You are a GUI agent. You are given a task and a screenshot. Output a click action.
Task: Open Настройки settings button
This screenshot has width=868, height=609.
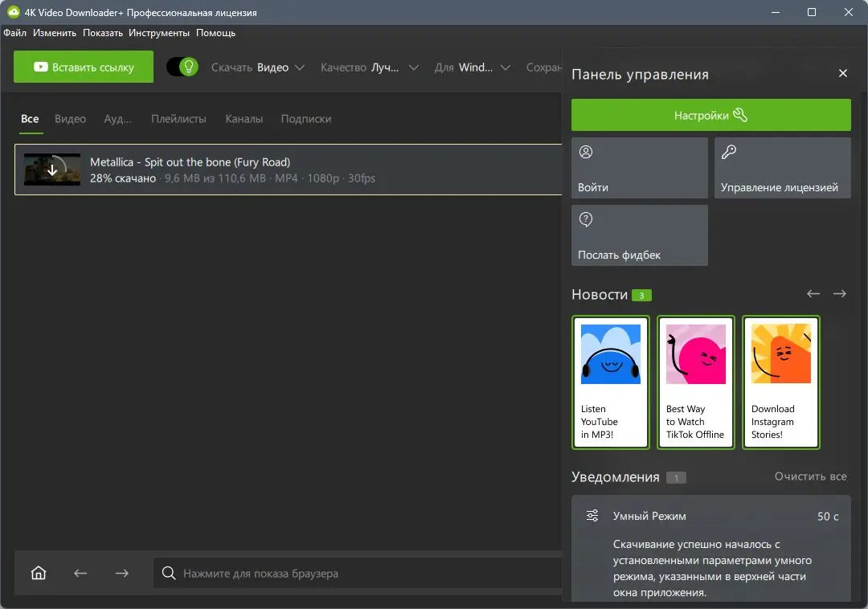click(x=710, y=115)
